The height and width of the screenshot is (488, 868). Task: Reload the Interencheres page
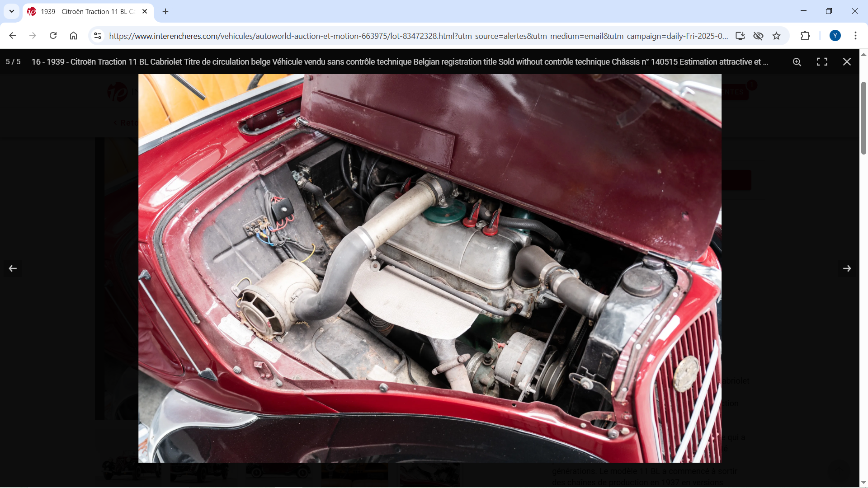click(x=53, y=36)
